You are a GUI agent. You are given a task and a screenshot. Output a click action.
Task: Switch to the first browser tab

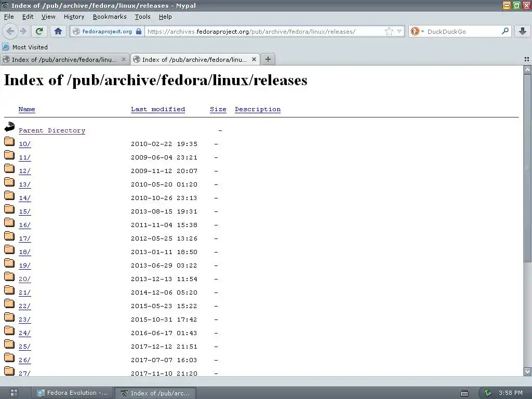(x=65, y=59)
